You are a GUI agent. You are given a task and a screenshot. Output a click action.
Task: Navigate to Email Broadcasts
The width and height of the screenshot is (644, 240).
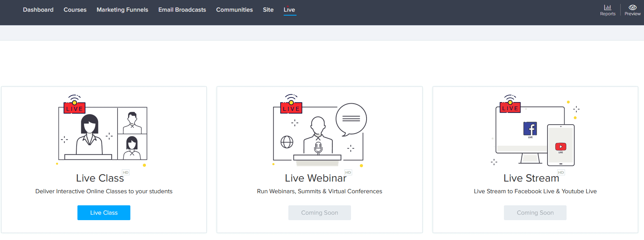coord(182,10)
